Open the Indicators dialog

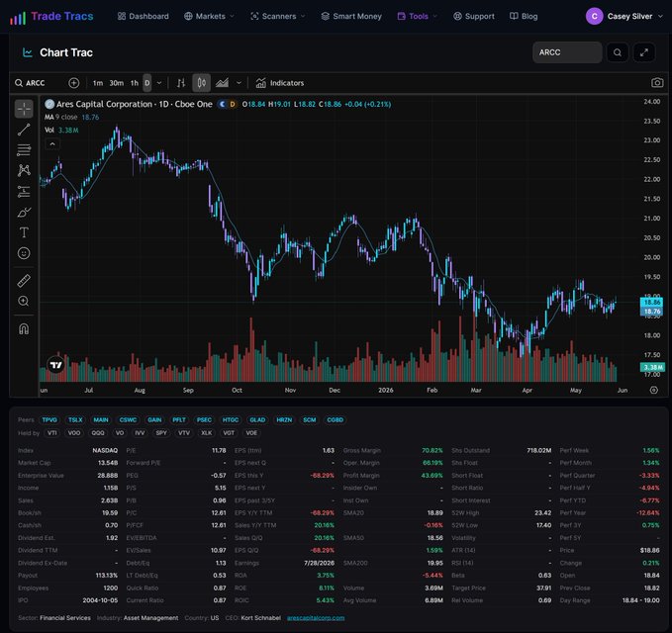pyautogui.click(x=280, y=83)
